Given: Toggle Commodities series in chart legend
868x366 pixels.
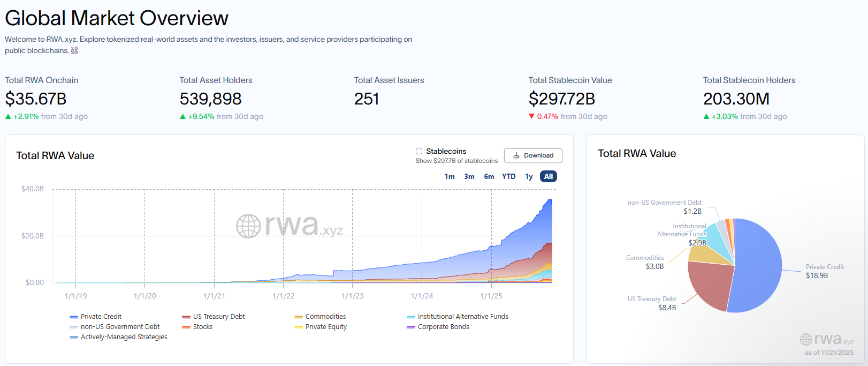Looking at the screenshot, I should (325, 317).
